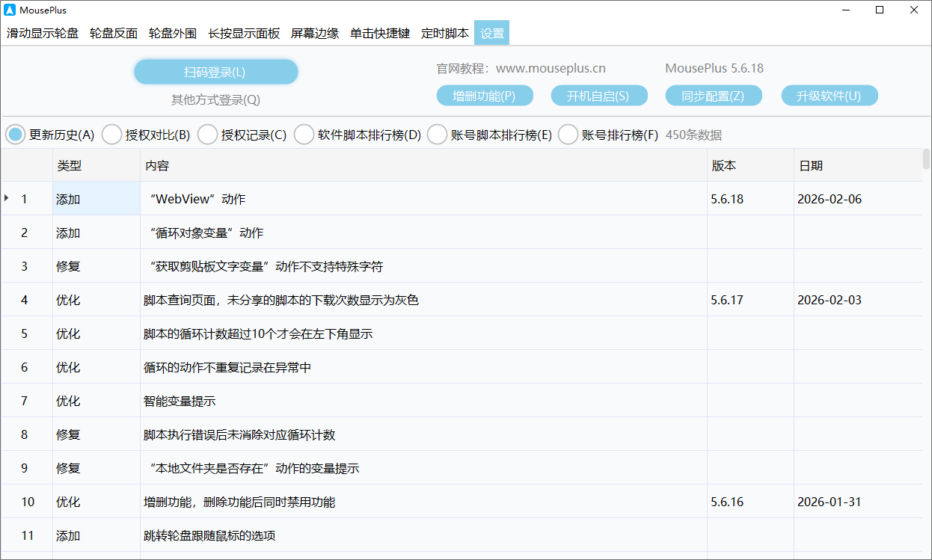Screen dimensions: 932x560
Task: Click the row selection arrow beside row 1
Action: click(x=6, y=199)
